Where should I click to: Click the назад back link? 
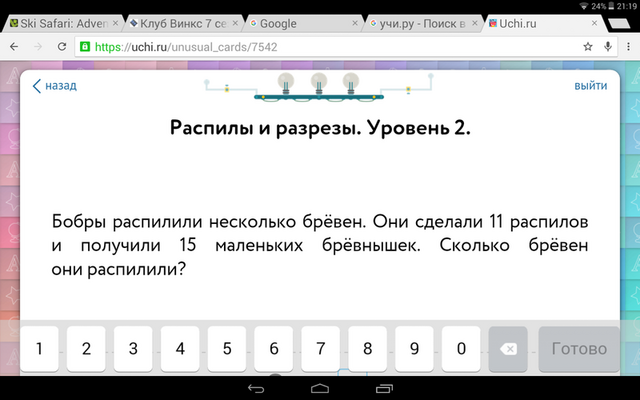(55, 86)
